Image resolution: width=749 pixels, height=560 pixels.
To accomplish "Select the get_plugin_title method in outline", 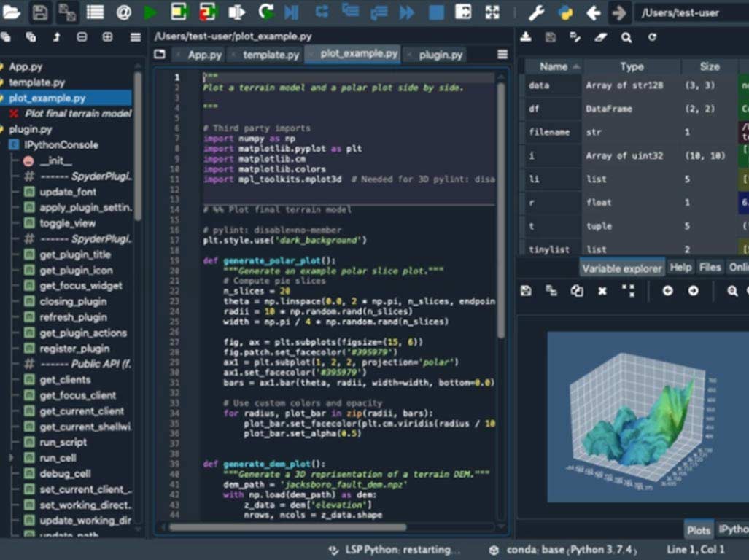I will click(75, 254).
